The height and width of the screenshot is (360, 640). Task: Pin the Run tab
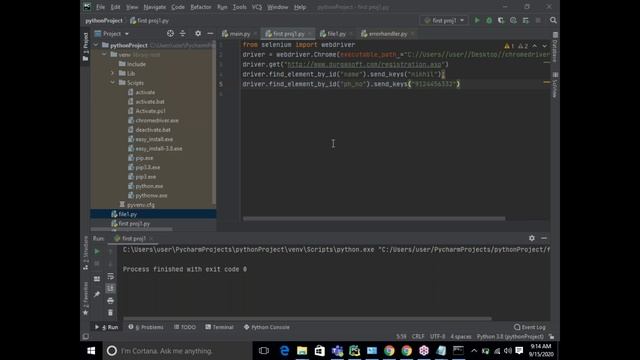(97, 294)
